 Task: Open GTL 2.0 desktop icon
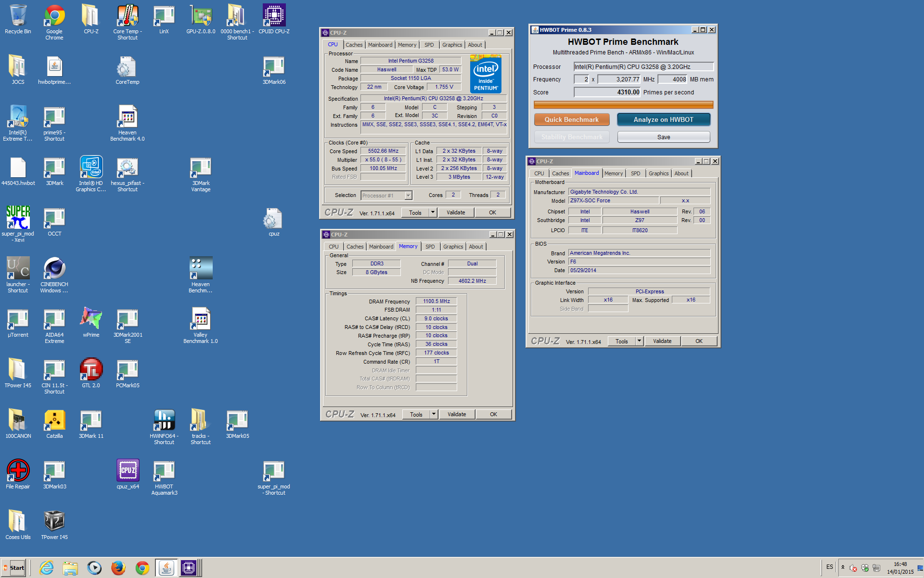pyautogui.click(x=91, y=373)
